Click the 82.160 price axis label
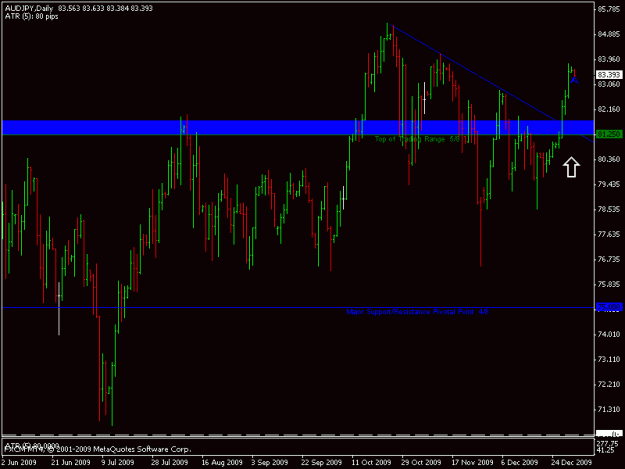This screenshot has height=469, width=625. [609, 109]
